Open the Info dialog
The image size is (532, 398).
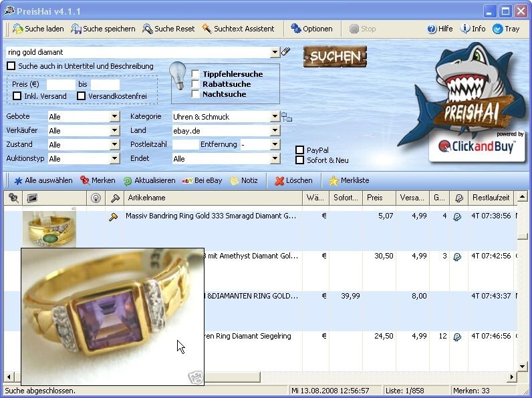pos(473,29)
